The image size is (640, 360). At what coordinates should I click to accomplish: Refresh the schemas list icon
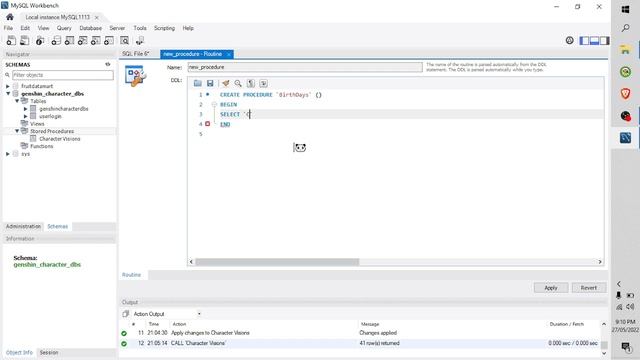(108, 64)
